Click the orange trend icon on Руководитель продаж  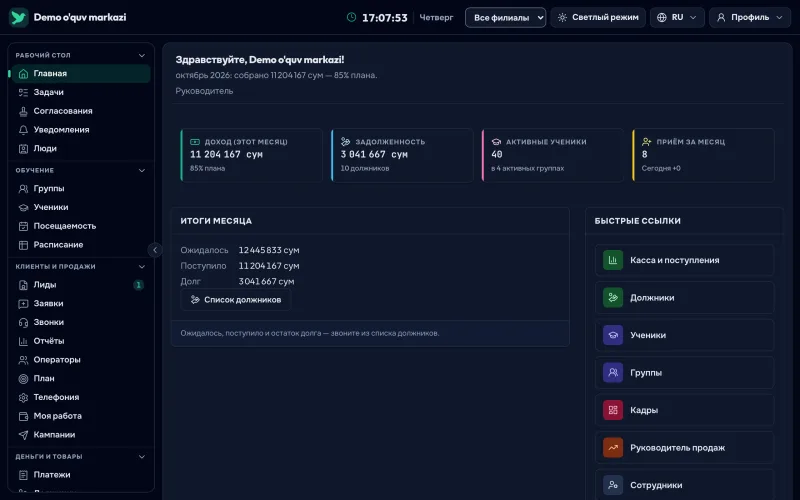(613, 448)
